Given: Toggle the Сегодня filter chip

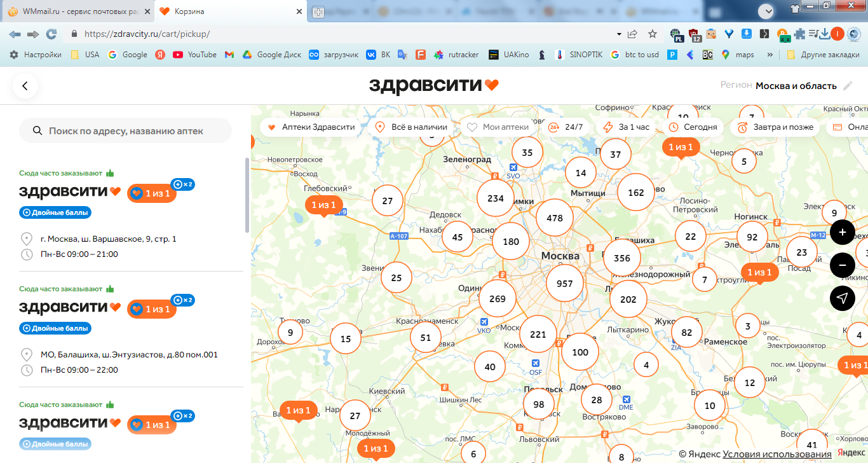Looking at the screenshot, I should (x=693, y=127).
